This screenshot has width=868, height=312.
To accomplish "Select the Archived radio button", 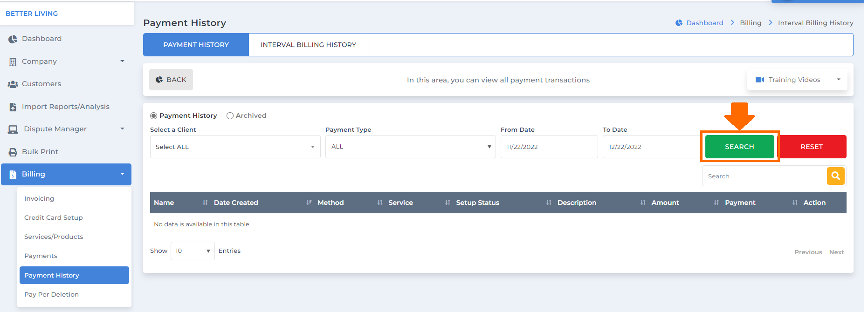I will click(x=230, y=115).
